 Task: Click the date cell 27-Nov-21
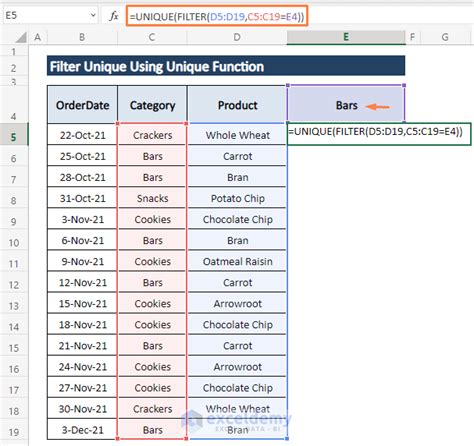(x=82, y=387)
